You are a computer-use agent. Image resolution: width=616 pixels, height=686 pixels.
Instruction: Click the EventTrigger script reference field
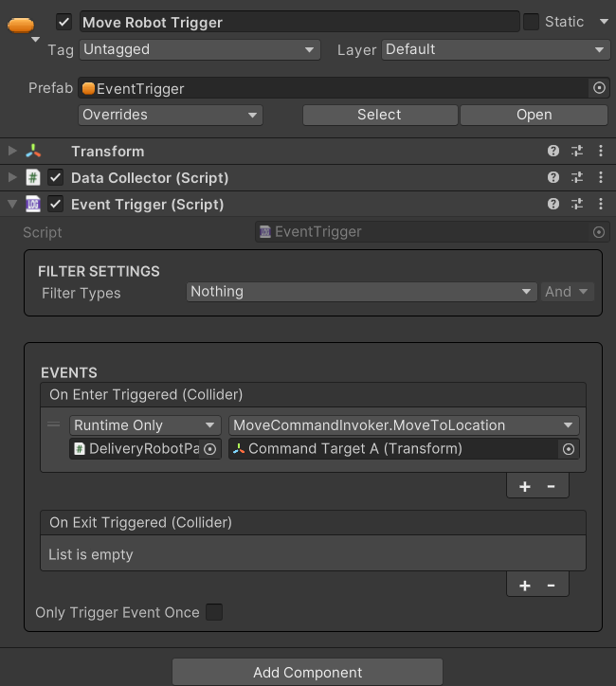pyautogui.click(x=424, y=232)
